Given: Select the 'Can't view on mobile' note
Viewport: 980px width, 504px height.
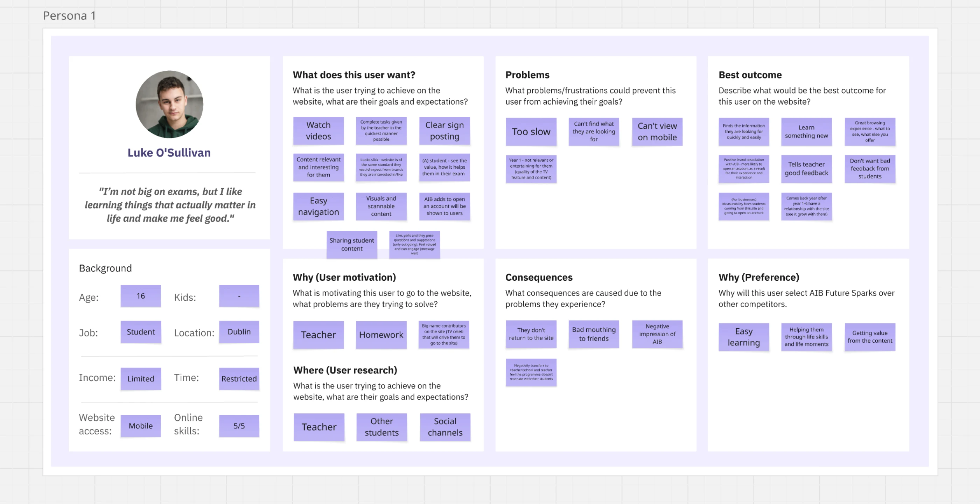Looking at the screenshot, I should [x=657, y=132].
